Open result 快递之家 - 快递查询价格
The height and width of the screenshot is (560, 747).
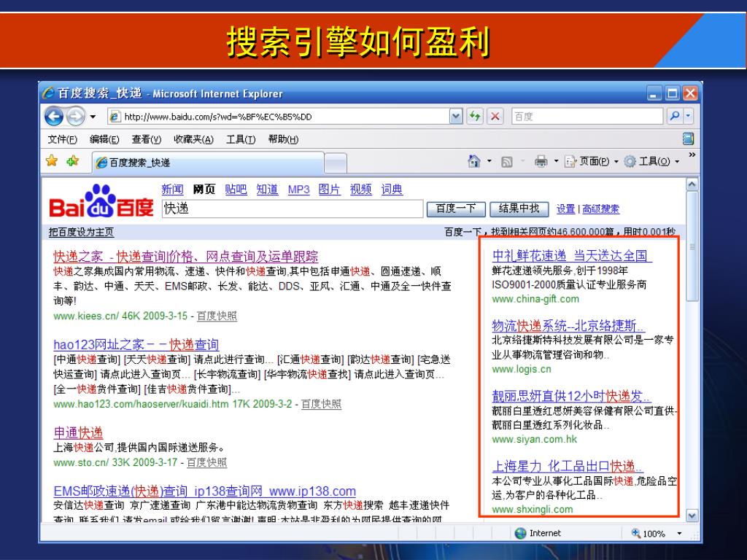[186, 257]
